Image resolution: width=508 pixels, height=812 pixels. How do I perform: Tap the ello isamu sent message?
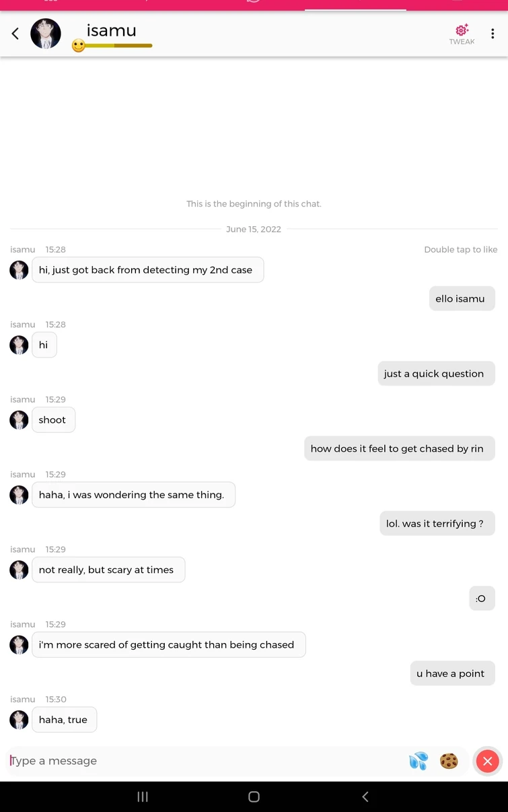tap(462, 298)
